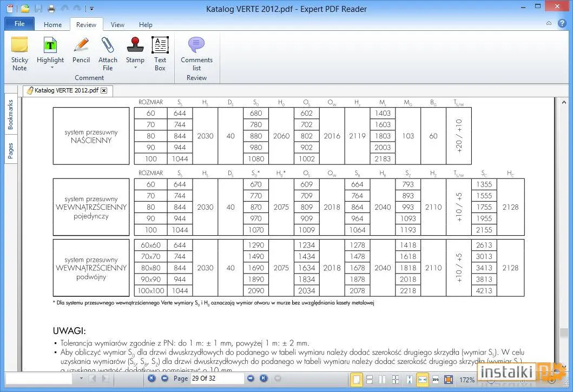
Task: Add a Sticky Note comment
Action: click(19, 54)
